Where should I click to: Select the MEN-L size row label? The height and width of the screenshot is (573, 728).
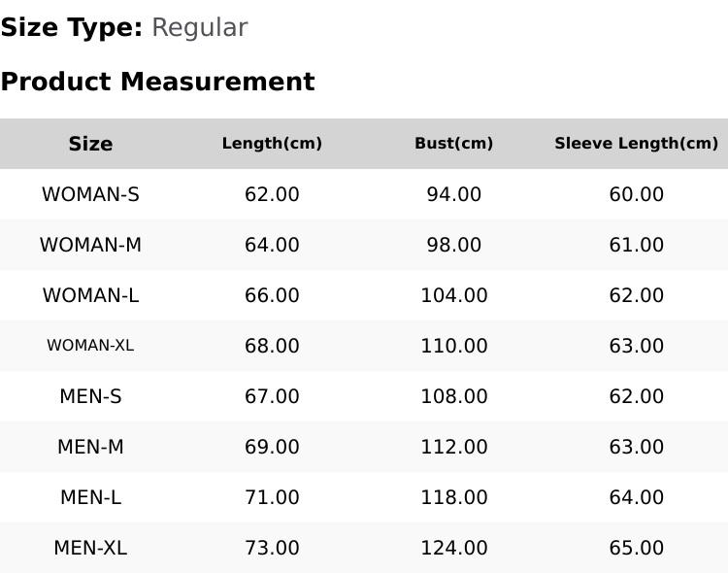pos(90,497)
